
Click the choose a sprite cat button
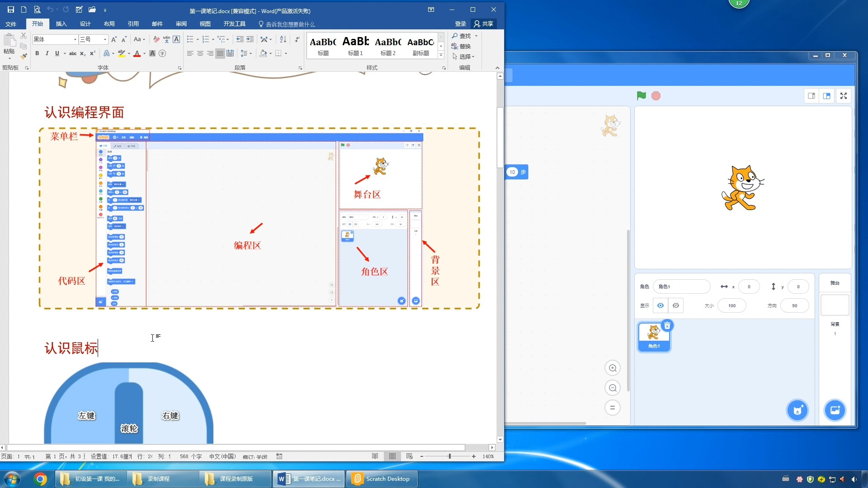pyautogui.click(x=797, y=410)
